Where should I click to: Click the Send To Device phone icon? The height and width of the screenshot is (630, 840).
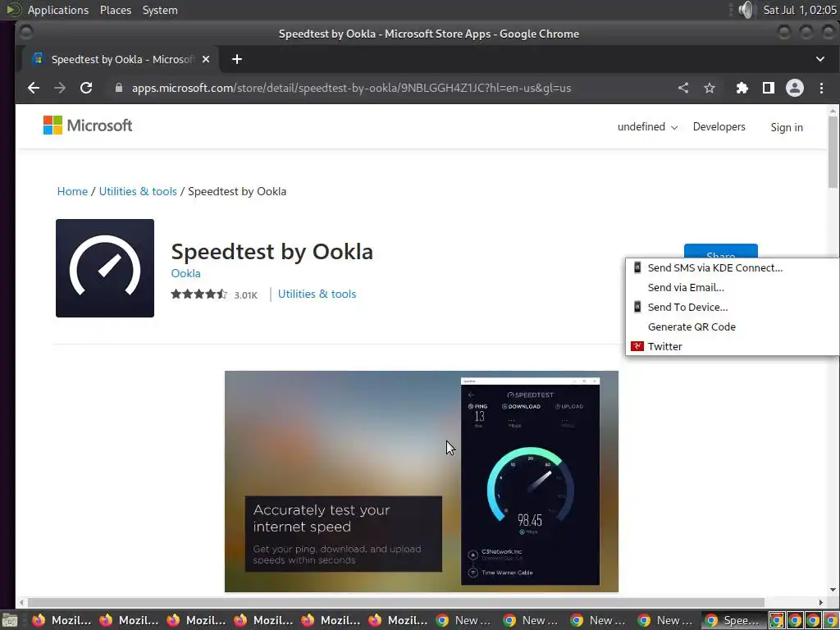coord(637,307)
